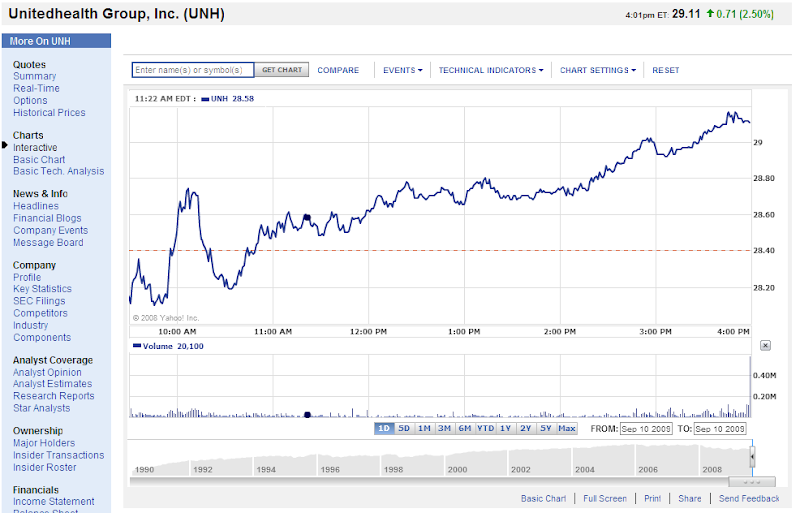Open Industry page
This screenshot has width=800, height=513.
pyautogui.click(x=30, y=325)
